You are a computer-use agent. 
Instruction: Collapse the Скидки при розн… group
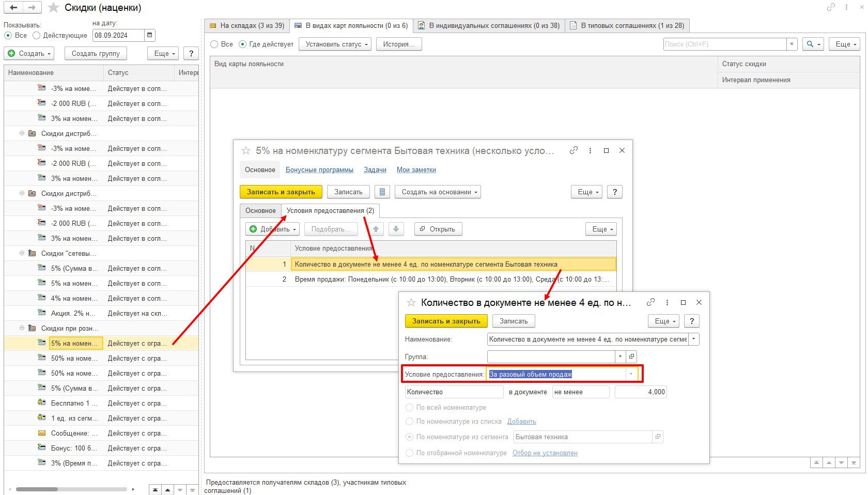tap(22, 328)
